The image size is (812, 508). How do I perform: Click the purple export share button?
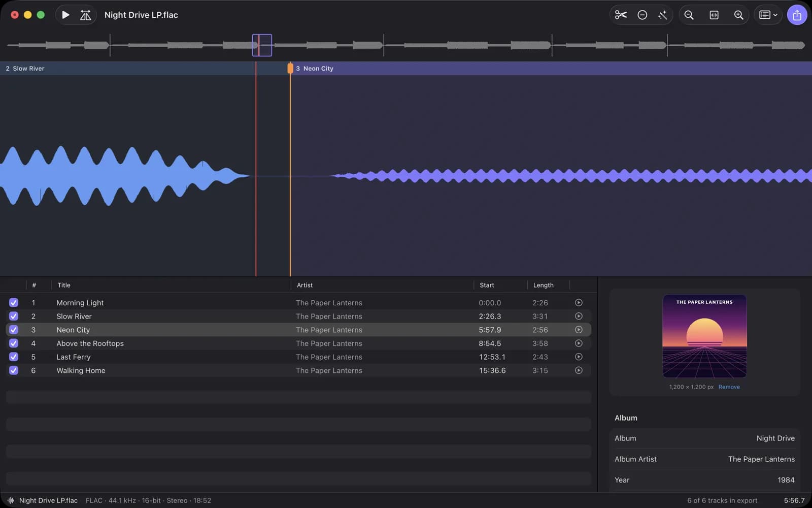point(797,15)
